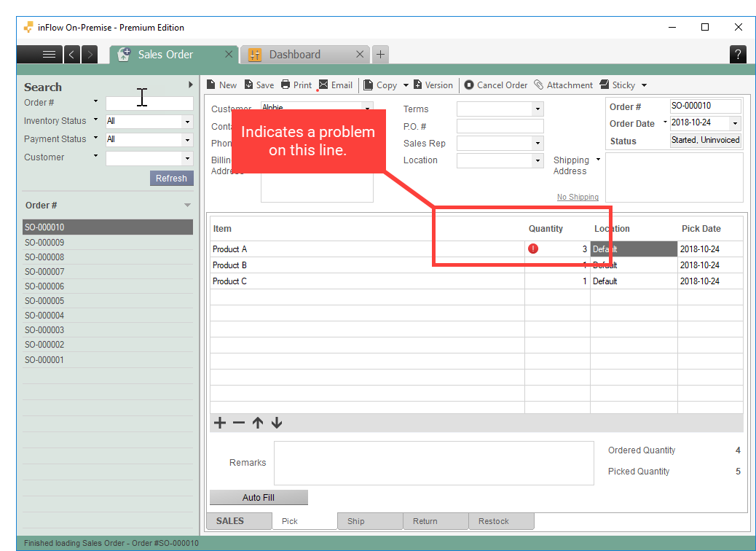Expand the Shipping Address options arrow
Image resolution: width=756 pixels, height=551 pixels.
pos(599,159)
